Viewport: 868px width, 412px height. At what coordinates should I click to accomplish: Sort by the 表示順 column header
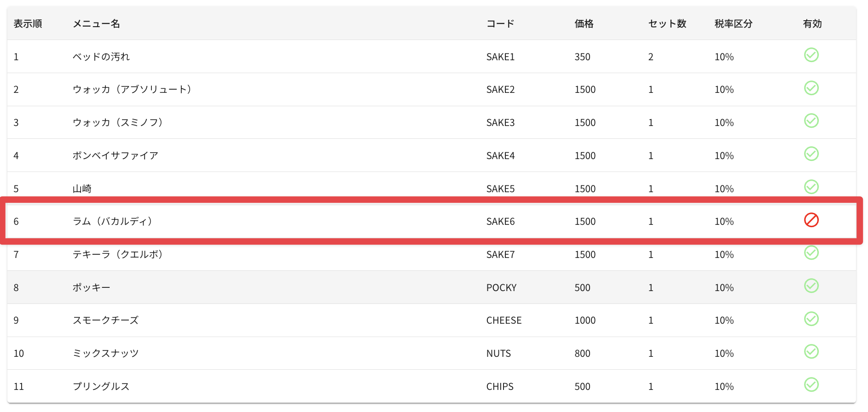pyautogui.click(x=28, y=23)
